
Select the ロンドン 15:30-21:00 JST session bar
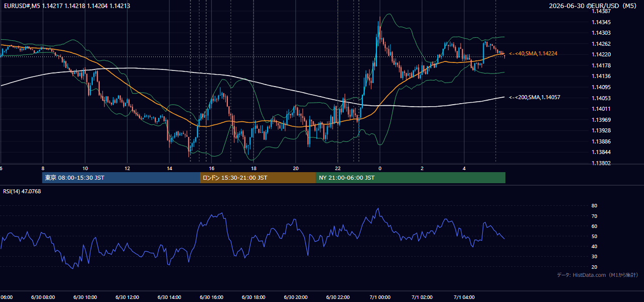(258, 178)
